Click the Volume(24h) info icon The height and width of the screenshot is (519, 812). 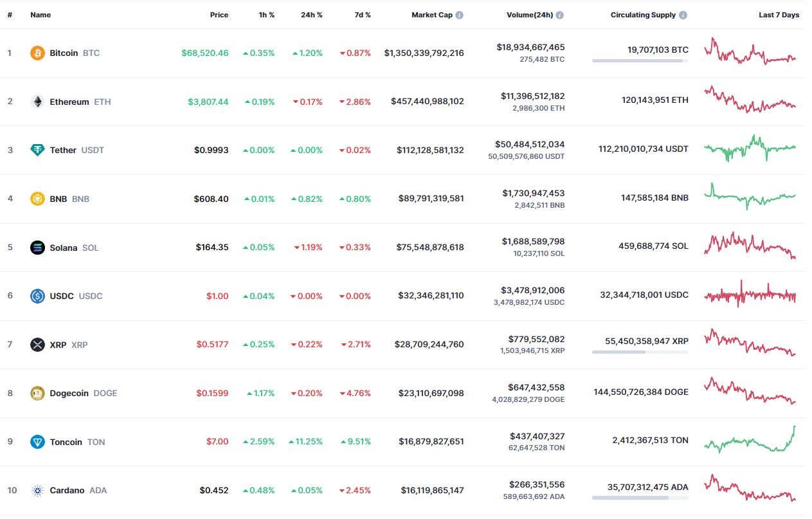[x=560, y=15]
